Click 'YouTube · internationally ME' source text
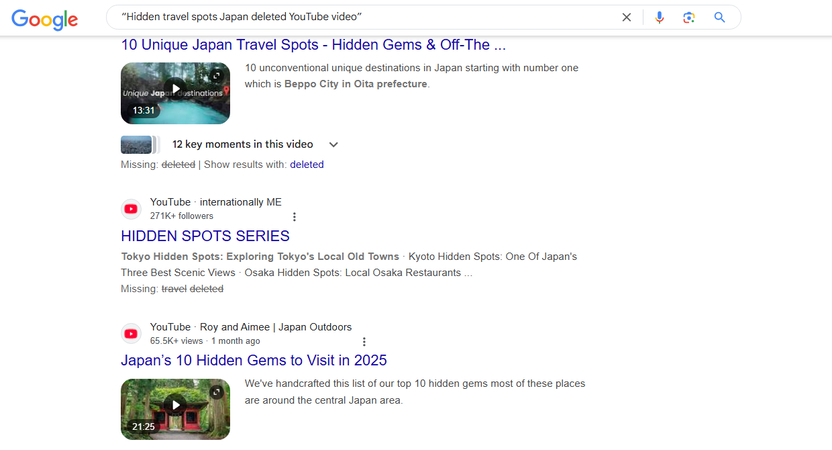Image resolution: width=832 pixels, height=450 pixels. click(215, 202)
